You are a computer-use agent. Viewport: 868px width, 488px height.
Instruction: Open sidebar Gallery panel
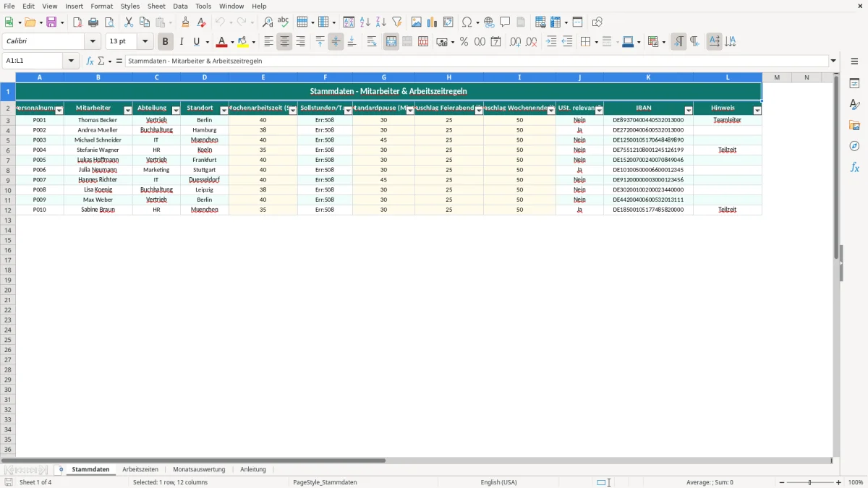click(854, 126)
